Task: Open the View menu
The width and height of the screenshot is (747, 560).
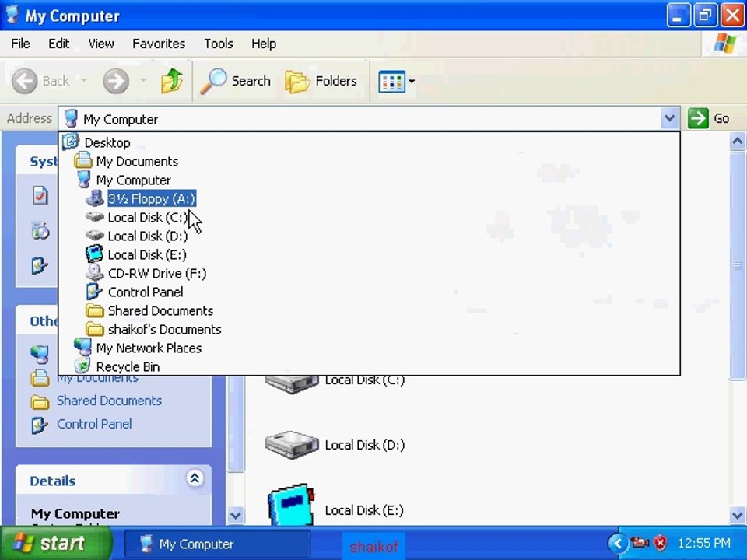Action: (x=101, y=44)
